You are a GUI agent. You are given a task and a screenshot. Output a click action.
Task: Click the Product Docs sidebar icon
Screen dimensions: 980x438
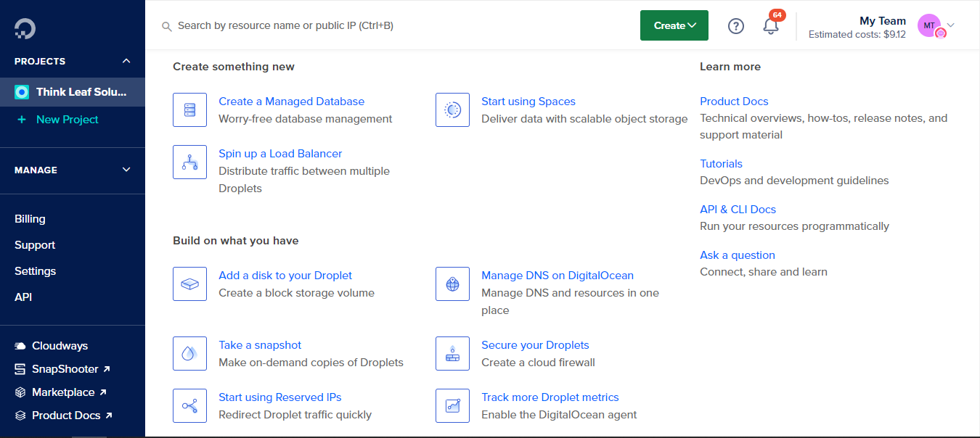tap(20, 416)
